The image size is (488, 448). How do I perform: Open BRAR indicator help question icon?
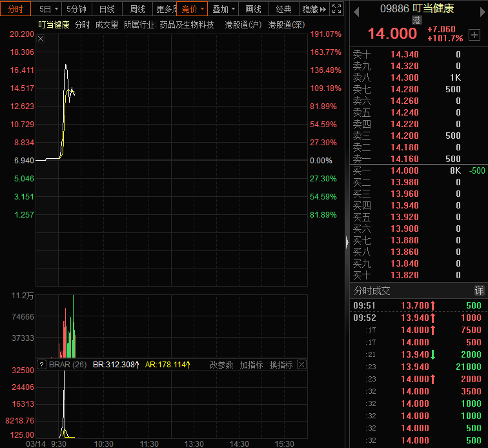point(42,365)
